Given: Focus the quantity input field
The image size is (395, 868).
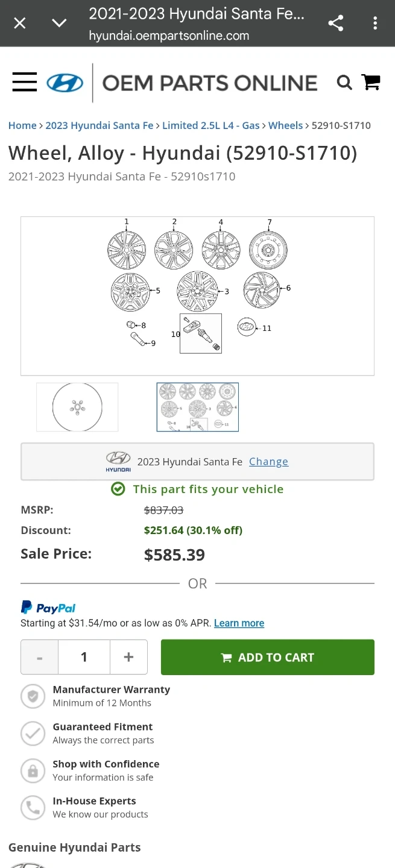Looking at the screenshot, I should coord(84,657).
